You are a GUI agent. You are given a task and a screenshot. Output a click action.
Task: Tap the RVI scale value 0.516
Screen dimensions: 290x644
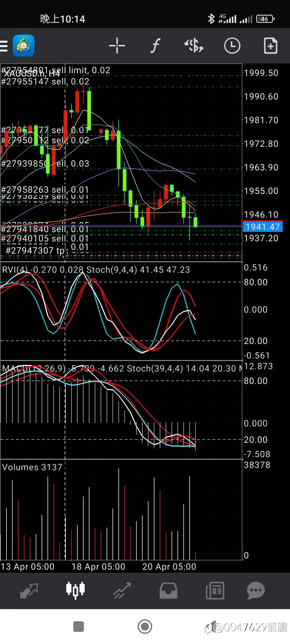[x=256, y=268]
